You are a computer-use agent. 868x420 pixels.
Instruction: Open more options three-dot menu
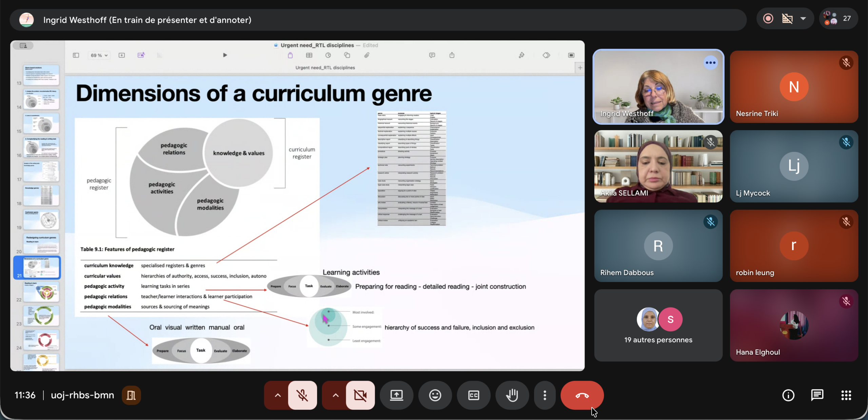click(x=545, y=395)
